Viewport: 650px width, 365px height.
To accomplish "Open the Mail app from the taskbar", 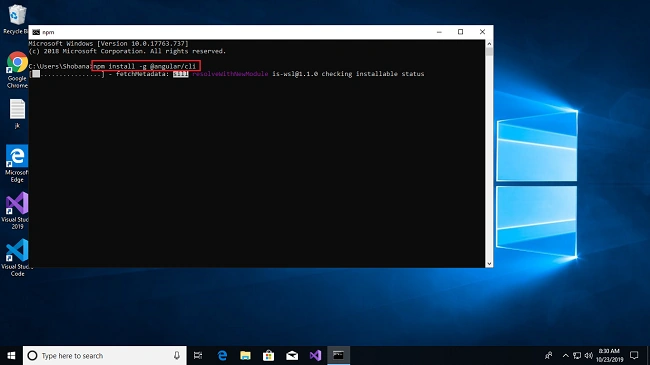I will (292, 355).
